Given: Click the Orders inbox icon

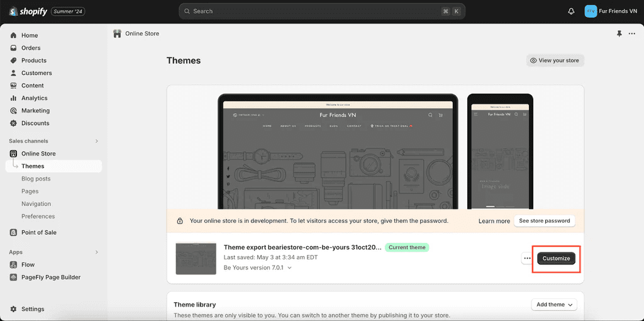Looking at the screenshot, I should 14,48.
